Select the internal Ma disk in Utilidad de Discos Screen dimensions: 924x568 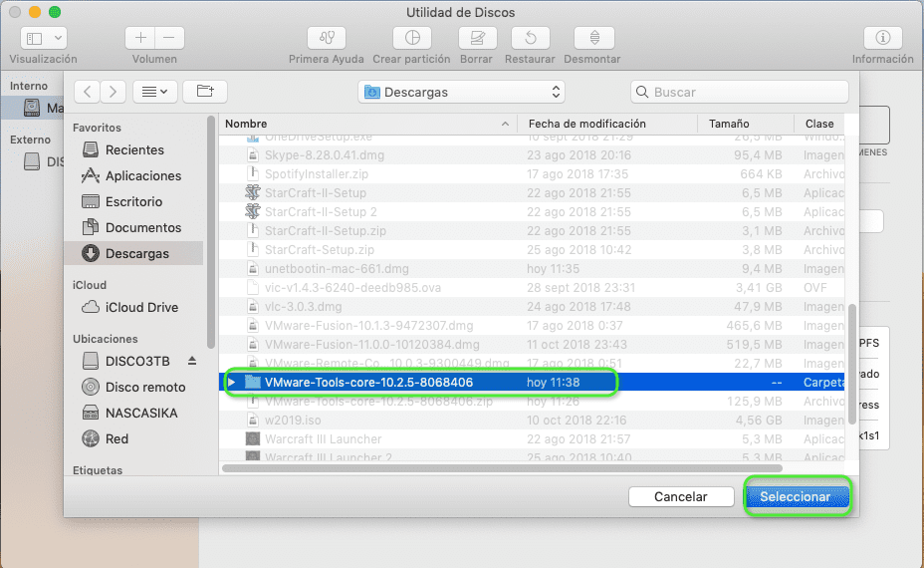[44, 108]
